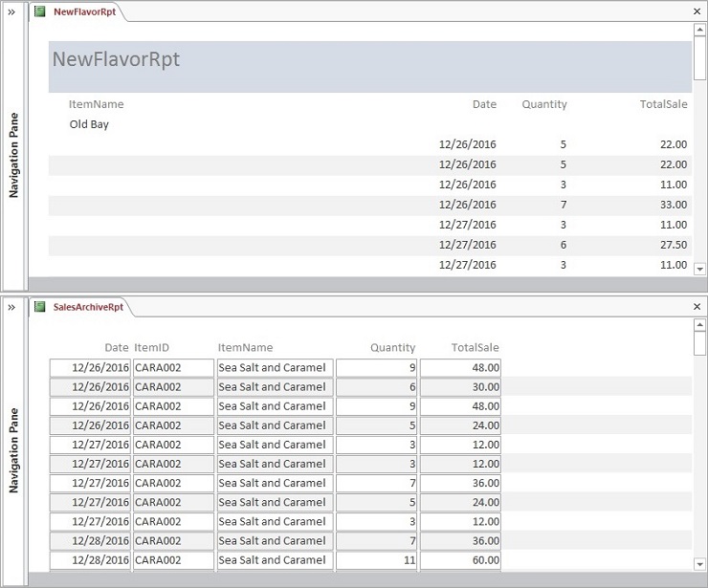Expand the upper Navigation Pane with chevron

tap(11, 12)
